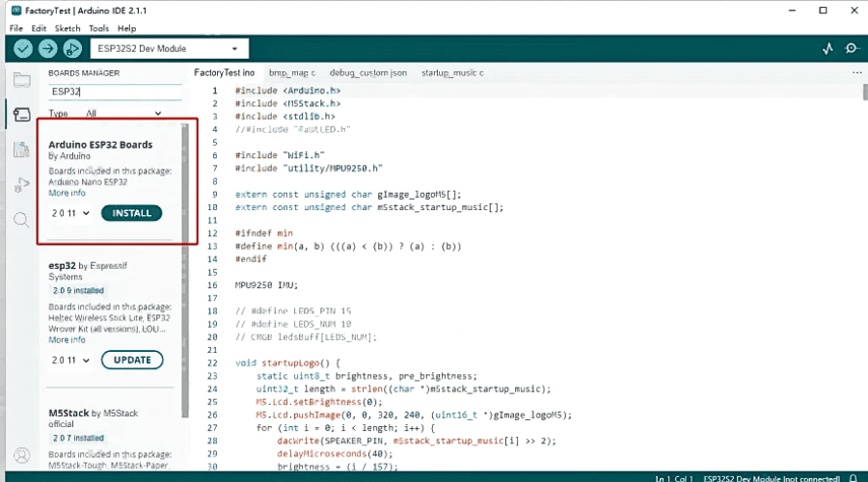Click the Verify sketch checkmark icon

pos(24,48)
